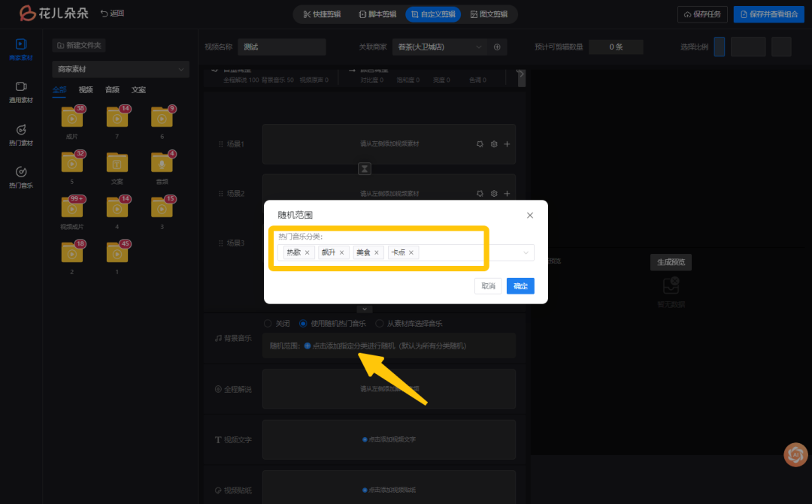Show 音频 materials tab
This screenshot has width=812, height=504.
tap(112, 90)
